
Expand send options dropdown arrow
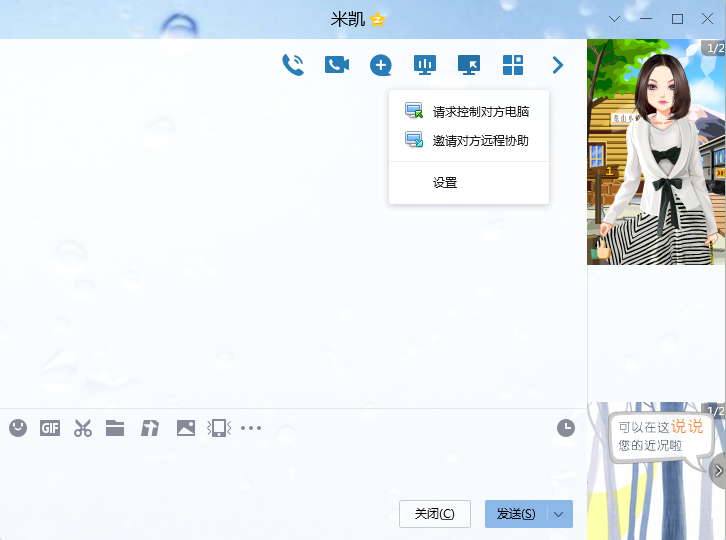559,514
